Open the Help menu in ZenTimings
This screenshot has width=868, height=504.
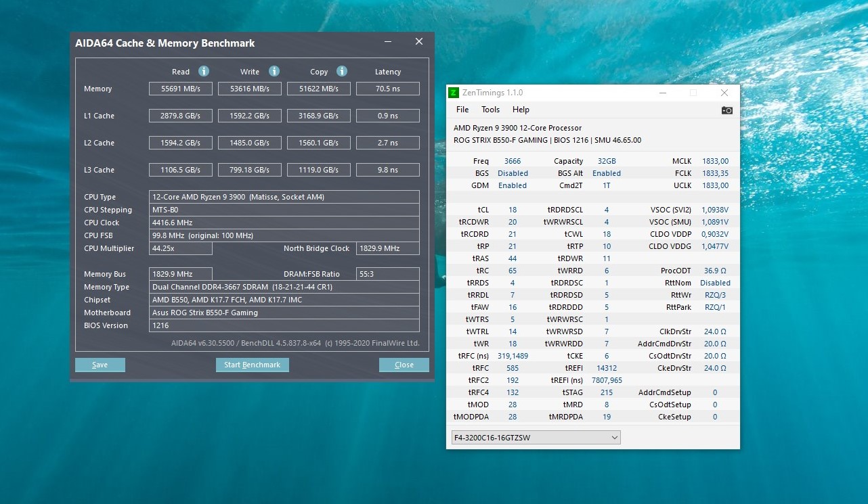[521, 110]
